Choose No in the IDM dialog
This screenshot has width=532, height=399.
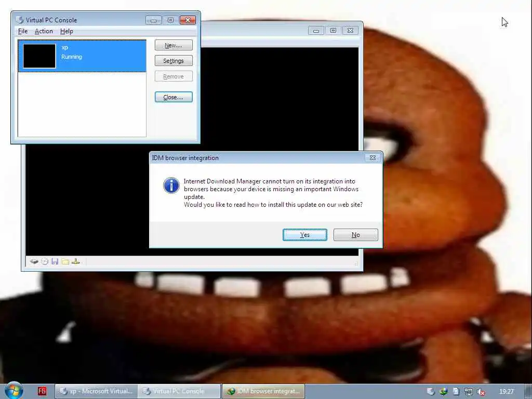[x=355, y=235]
